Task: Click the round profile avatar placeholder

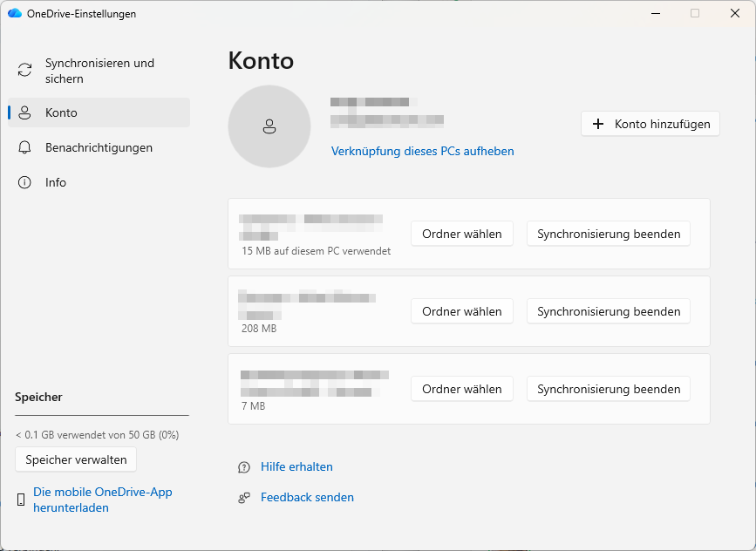Action: [x=269, y=126]
